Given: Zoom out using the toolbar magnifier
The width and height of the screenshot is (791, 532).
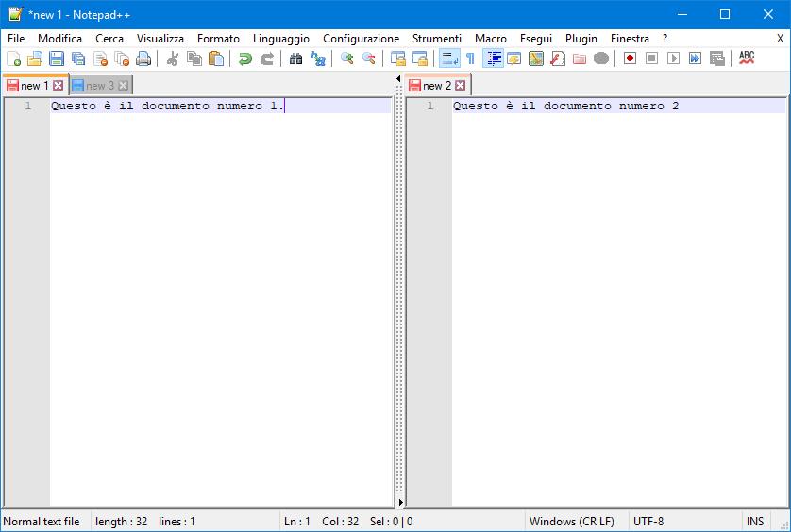Looking at the screenshot, I should (x=369, y=58).
